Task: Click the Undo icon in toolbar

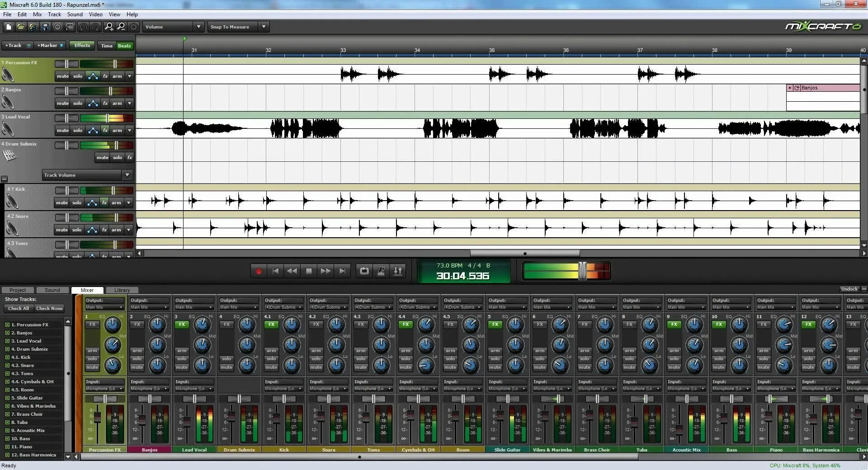Action: point(83,27)
